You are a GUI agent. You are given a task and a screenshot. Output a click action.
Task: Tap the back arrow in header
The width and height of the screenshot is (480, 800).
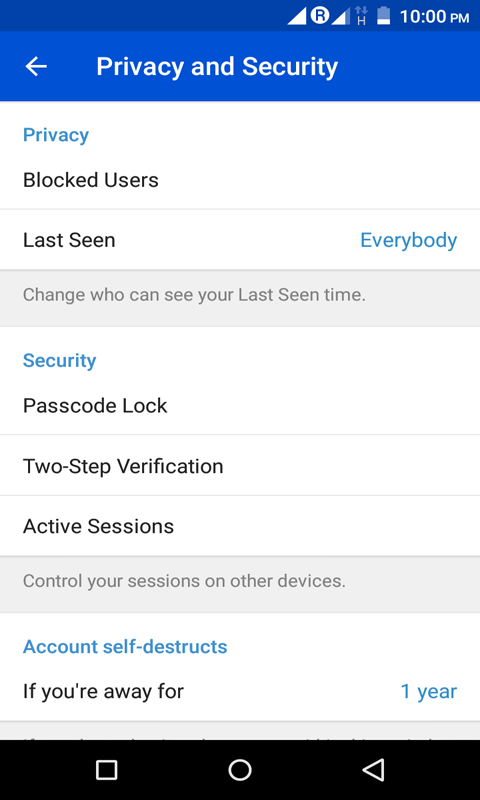coord(36,66)
